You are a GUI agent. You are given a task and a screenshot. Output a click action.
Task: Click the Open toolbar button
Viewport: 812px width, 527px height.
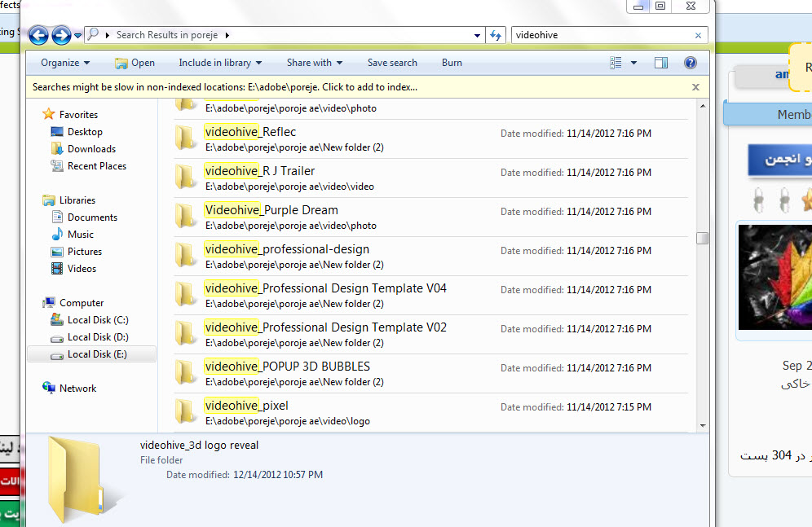(135, 63)
